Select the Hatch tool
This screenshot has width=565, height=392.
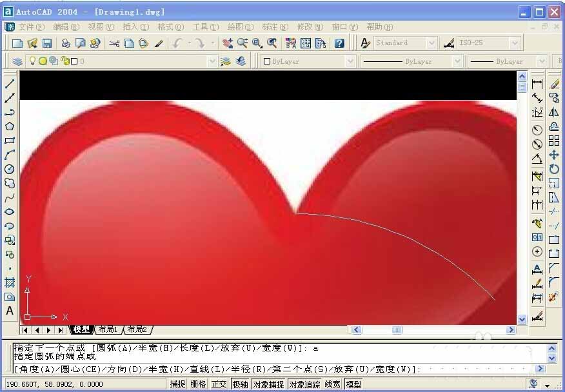click(x=10, y=282)
